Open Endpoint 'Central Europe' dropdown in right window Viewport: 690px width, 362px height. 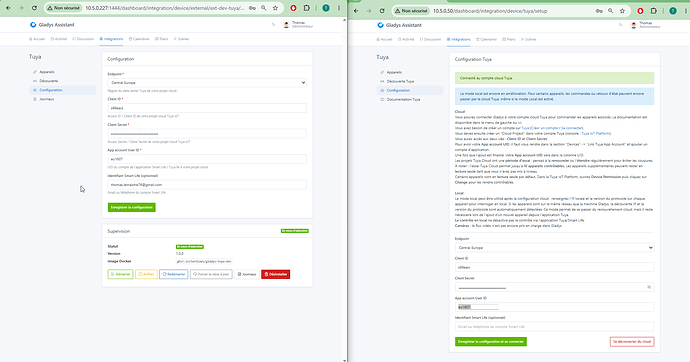click(x=554, y=248)
